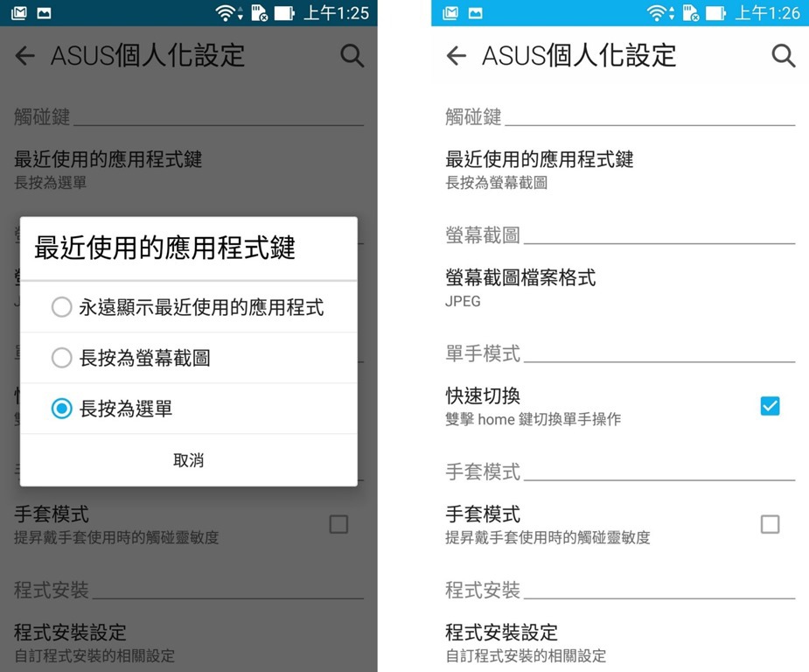Select 長按為選單 radio option

(188, 409)
